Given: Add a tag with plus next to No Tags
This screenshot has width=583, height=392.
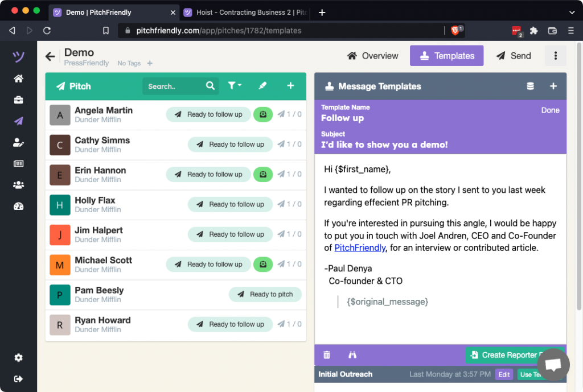Looking at the screenshot, I should 150,63.
